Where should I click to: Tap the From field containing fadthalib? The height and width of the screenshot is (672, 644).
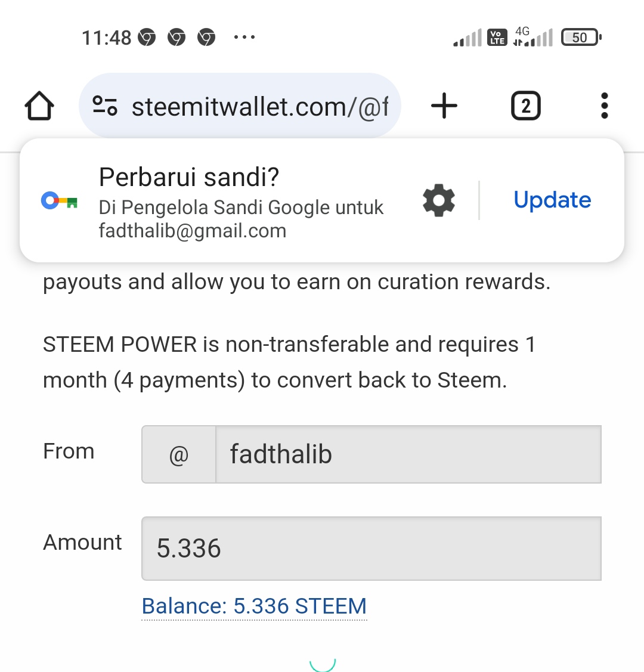coord(408,454)
